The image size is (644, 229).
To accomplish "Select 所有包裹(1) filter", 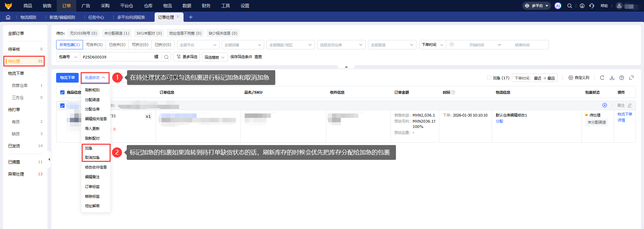I will click(x=70, y=45).
